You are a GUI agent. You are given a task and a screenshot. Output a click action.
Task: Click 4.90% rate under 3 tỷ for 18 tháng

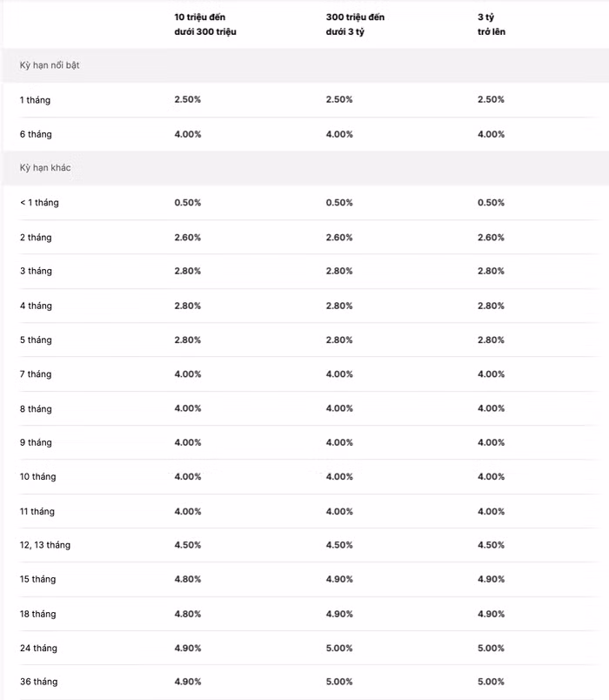point(491,614)
